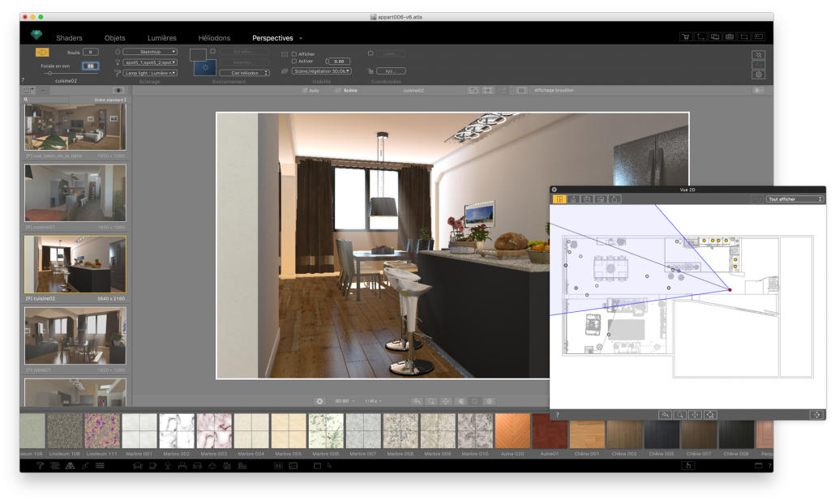835x504 pixels.
Task: Click the green Artlantis gem logo
Action: pyautogui.click(x=36, y=36)
